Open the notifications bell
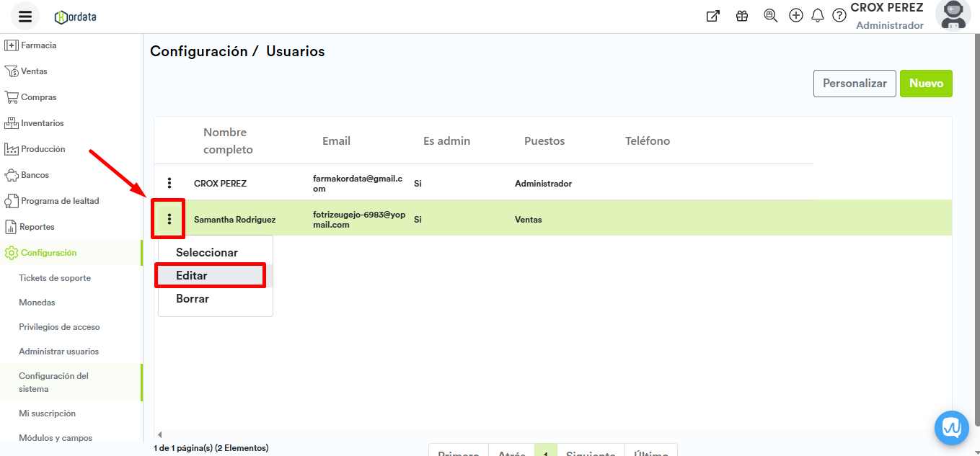The width and height of the screenshot is (980, 456). 818,16
